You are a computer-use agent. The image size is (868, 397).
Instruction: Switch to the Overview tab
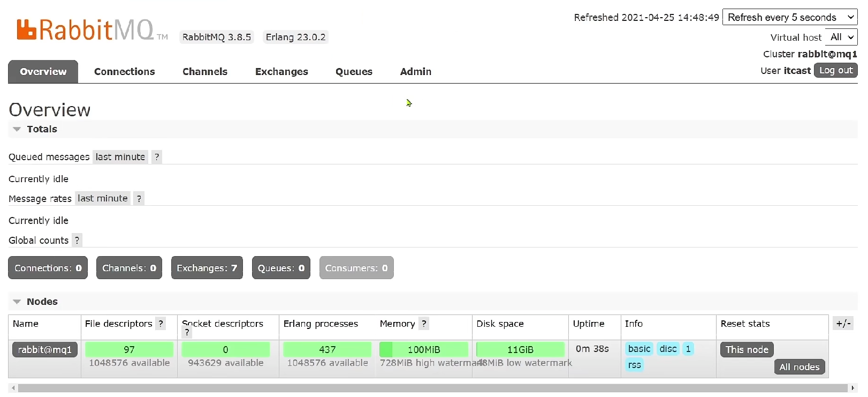43,72
